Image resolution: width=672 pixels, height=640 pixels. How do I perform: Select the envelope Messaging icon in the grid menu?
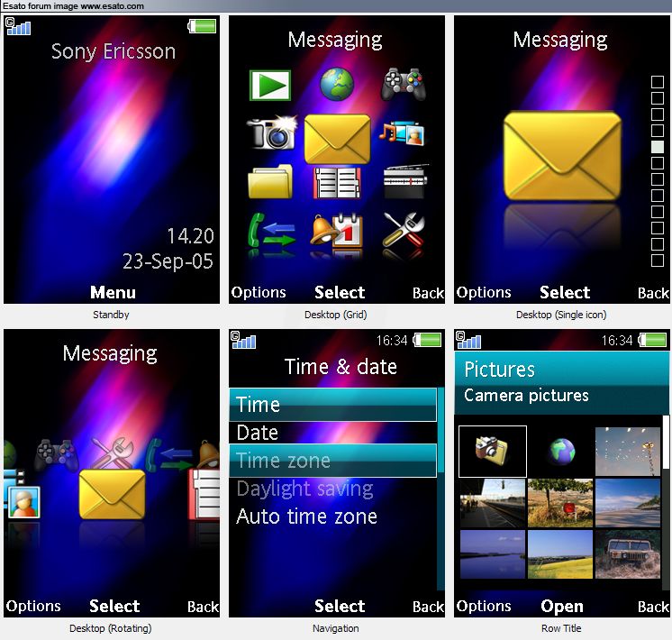click(x=337, y=139)
